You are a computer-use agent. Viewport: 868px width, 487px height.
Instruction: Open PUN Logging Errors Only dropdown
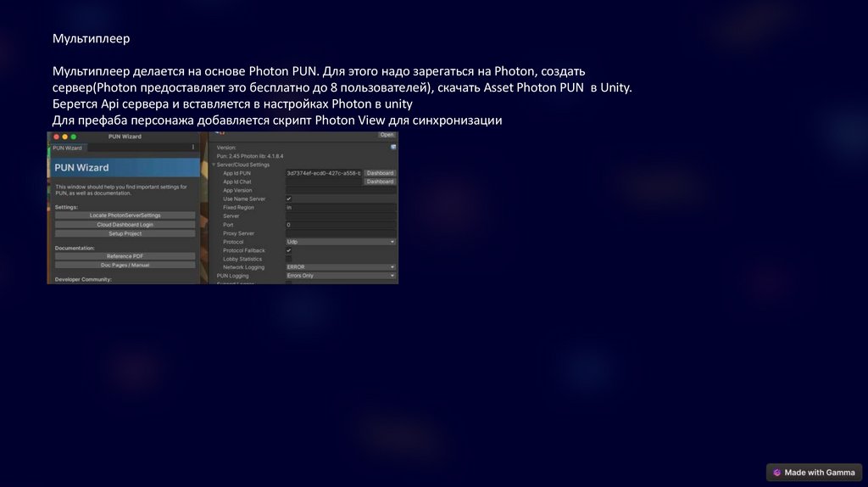click(341, 276)
